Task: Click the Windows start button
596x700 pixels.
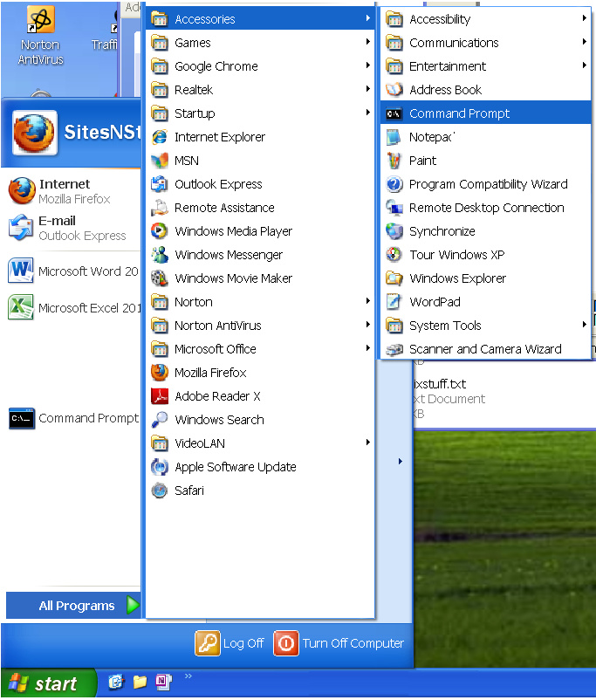Action: point(48,683)
